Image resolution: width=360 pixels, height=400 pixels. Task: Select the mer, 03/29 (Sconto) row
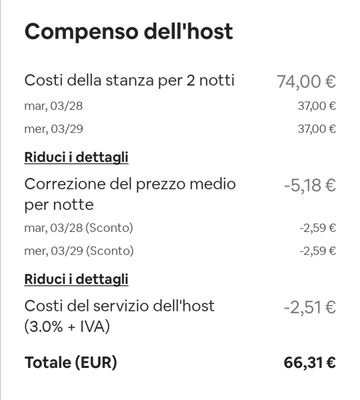(180, 251)
